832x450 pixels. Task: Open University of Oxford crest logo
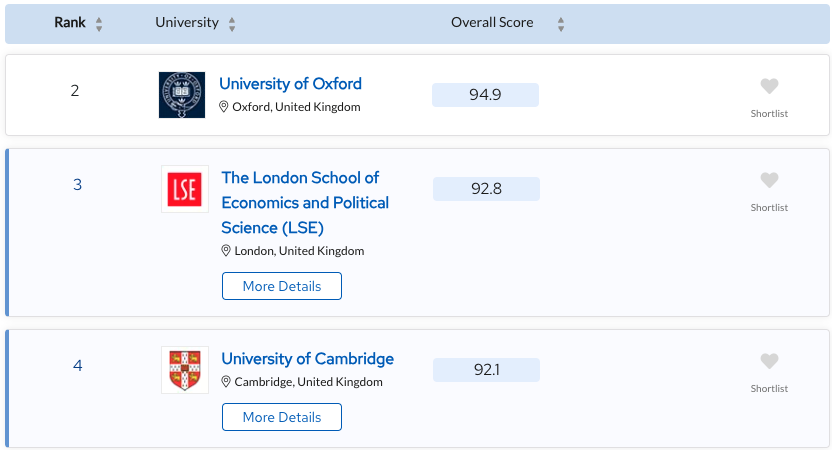(x=182, y=95)
